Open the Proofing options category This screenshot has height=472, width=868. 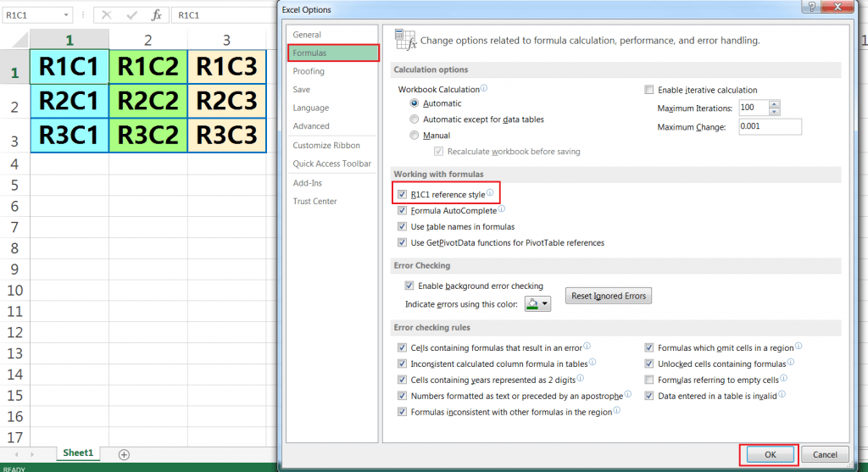point(332,71)
